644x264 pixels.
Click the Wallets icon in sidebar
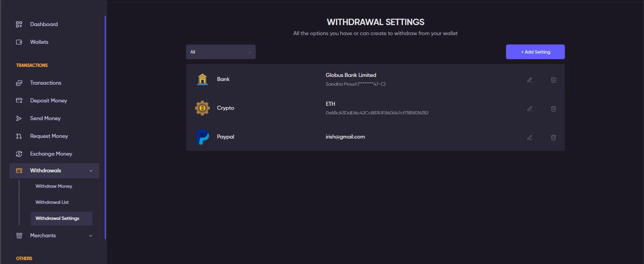(19, 42)
